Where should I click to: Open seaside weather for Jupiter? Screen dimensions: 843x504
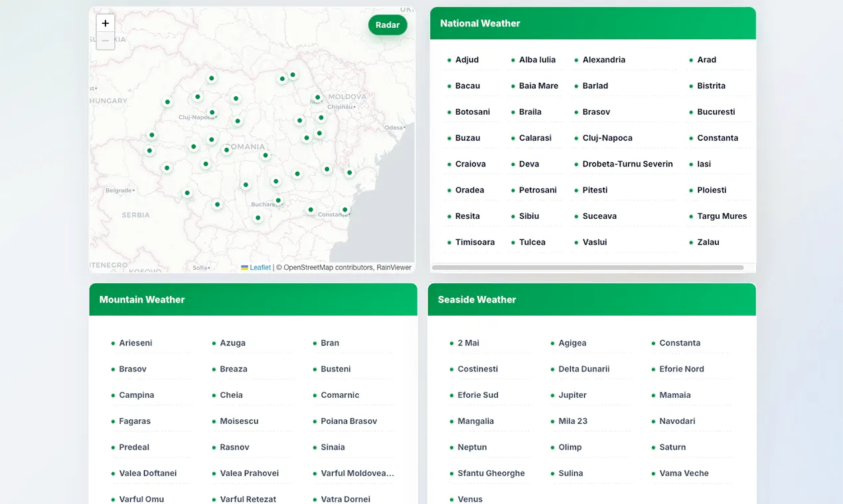tap(573, 395)
